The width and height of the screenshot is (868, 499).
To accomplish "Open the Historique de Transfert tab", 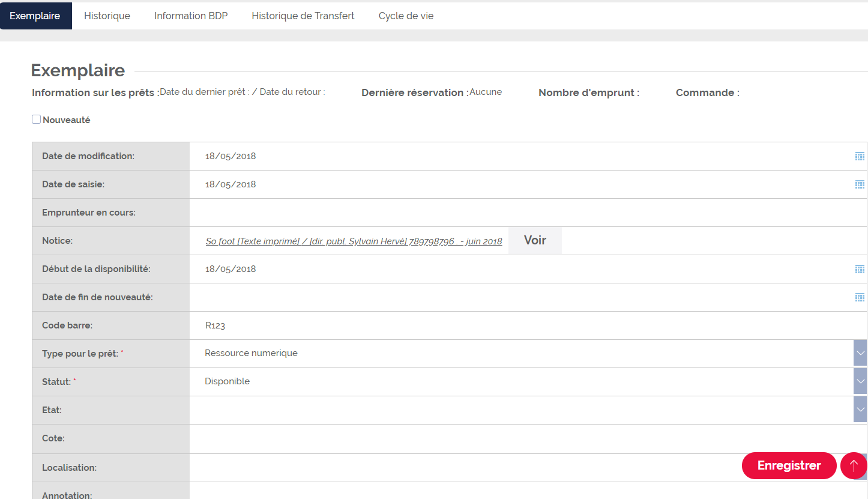I will pos(303,16).
